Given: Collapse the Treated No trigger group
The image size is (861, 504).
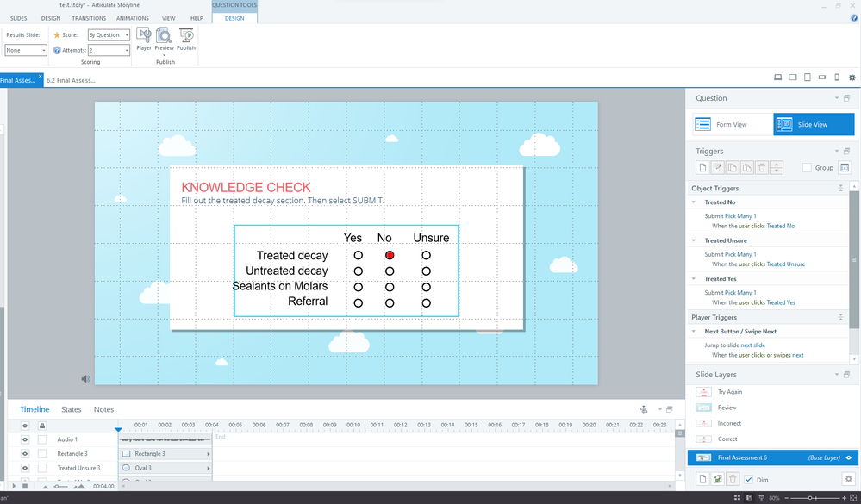Looking at the screenshot, I should tap(694, 202).
